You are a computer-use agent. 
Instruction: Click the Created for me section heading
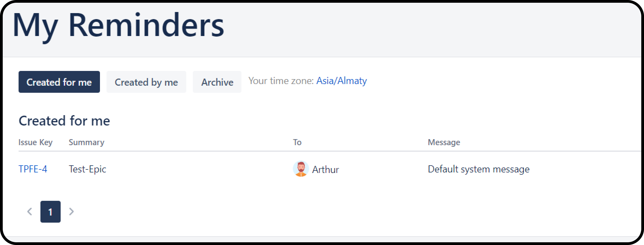click(x=64, y=121)
